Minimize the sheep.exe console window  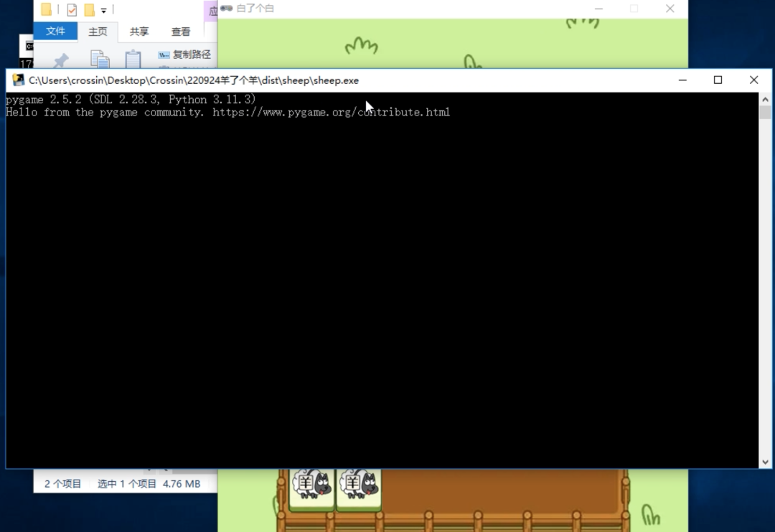(x=682, y=80)
